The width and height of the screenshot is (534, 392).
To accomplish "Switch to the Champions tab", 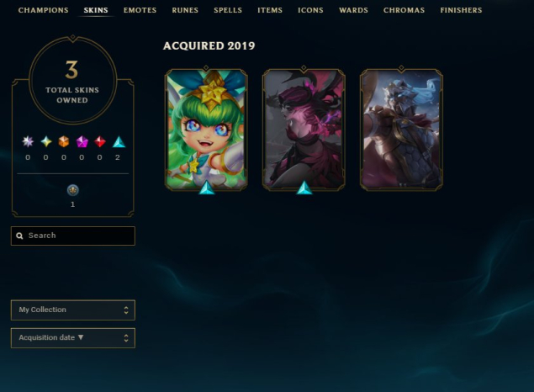I will (x=43, y=10).
